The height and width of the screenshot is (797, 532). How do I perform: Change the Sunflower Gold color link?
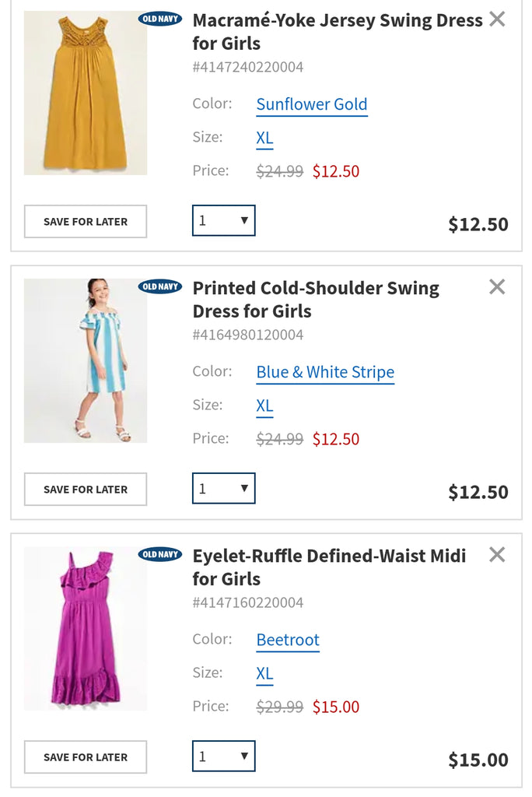311,104
